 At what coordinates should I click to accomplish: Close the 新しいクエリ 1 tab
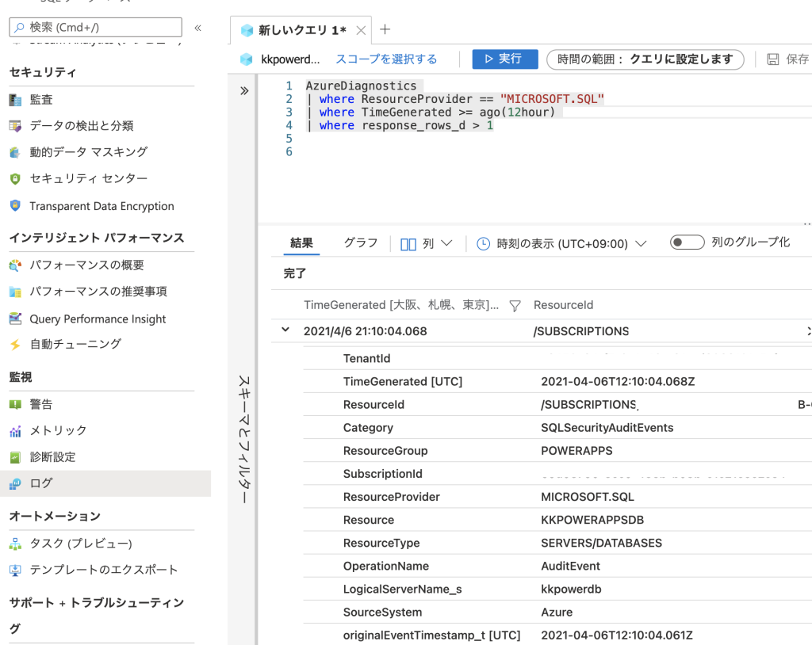pyautogui.click(x=361, y=31)
